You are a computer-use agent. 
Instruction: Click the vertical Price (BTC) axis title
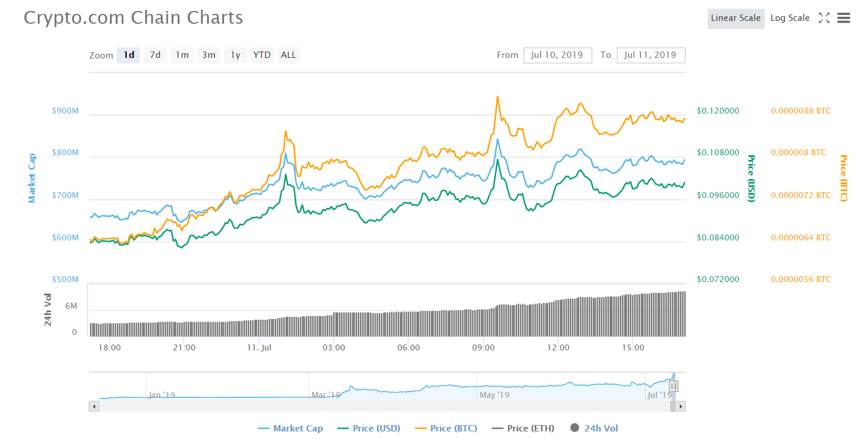click(843, 178)
